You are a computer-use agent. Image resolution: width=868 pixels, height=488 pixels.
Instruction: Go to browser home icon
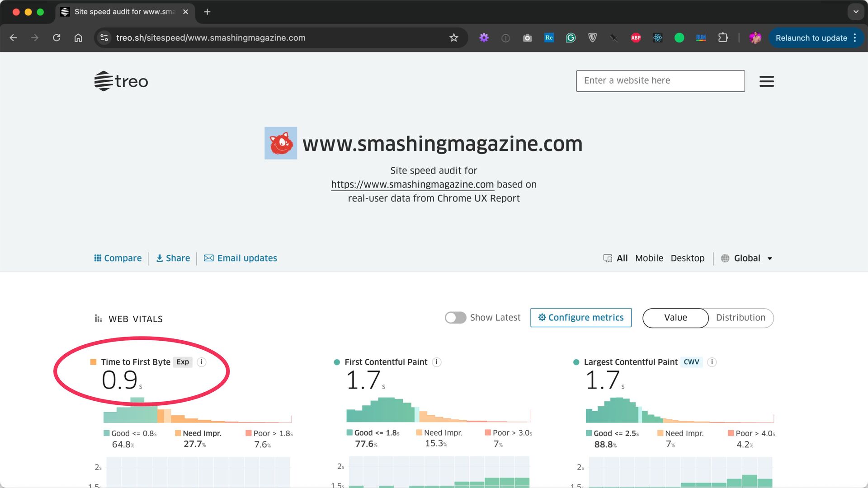click(x=78, y=38)
